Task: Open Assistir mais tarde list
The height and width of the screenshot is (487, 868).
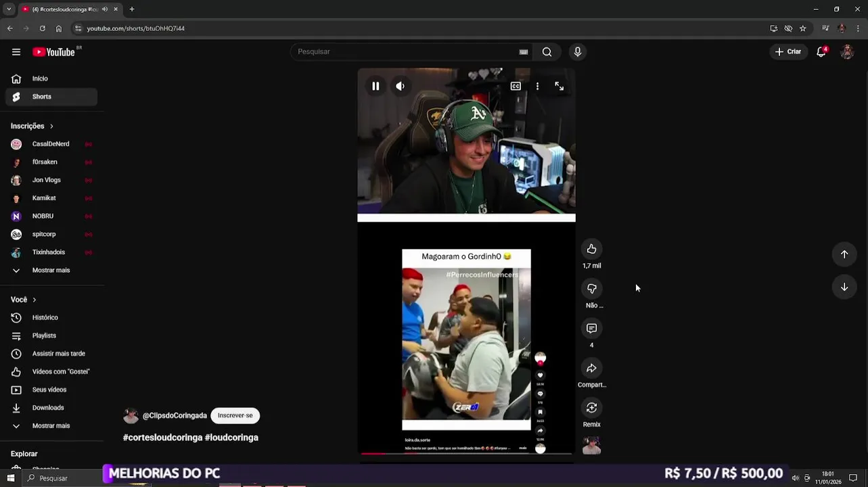Action: 51,354
